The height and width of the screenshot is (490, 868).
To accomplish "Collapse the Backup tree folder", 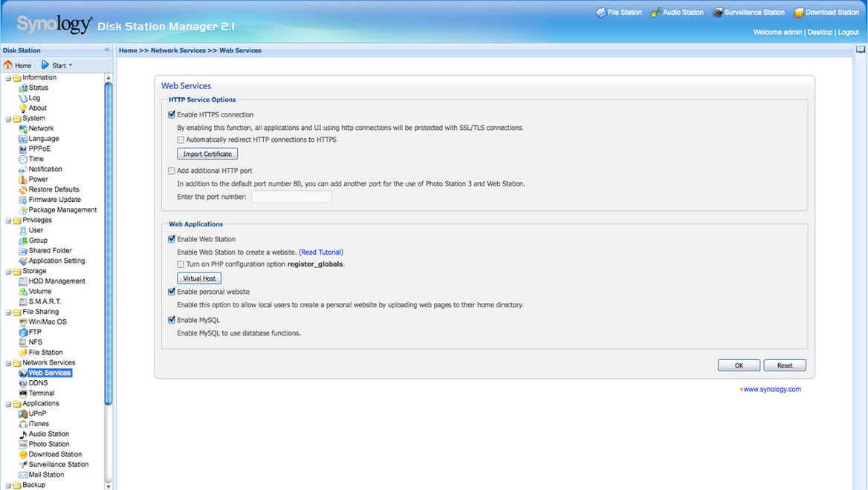I will pyautogui.click(x=8, y=486).
